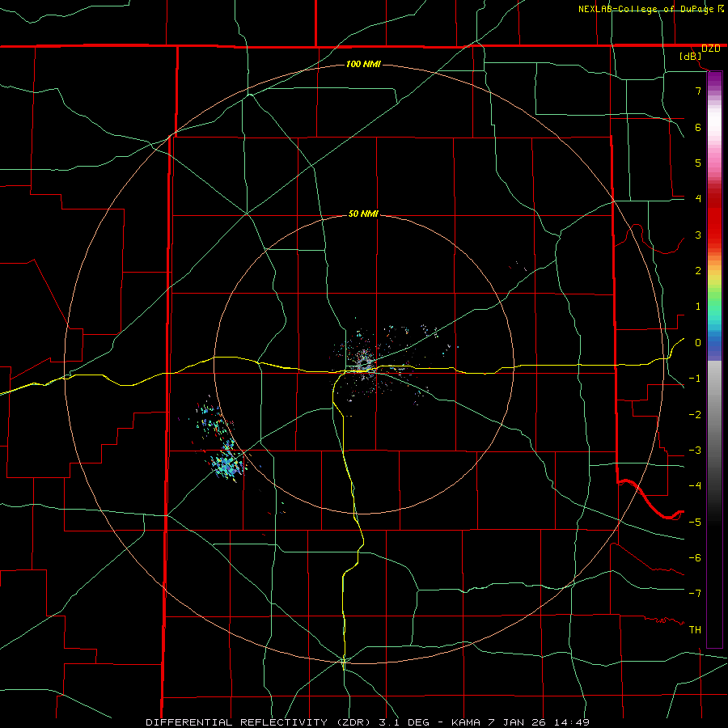This screenshot has height=728, width=728.
Task: Click the purple top segment of the color bar
Action: (714, 80)
